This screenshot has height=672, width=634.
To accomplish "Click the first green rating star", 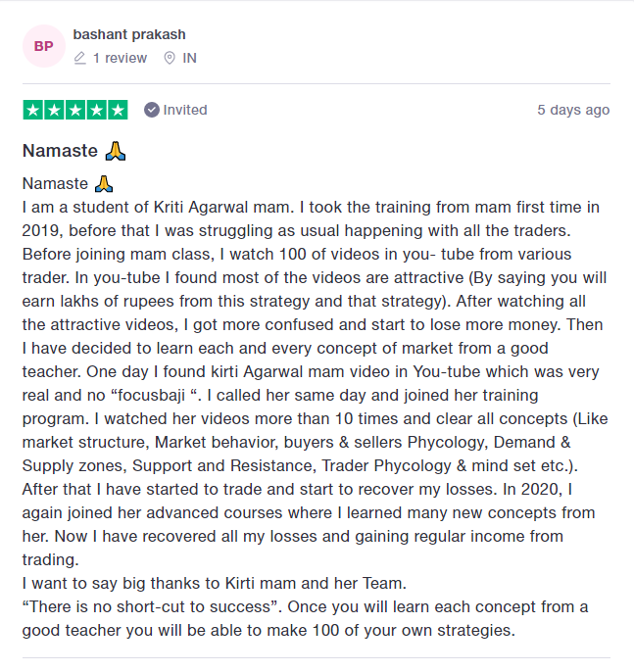I will (32, 110).
